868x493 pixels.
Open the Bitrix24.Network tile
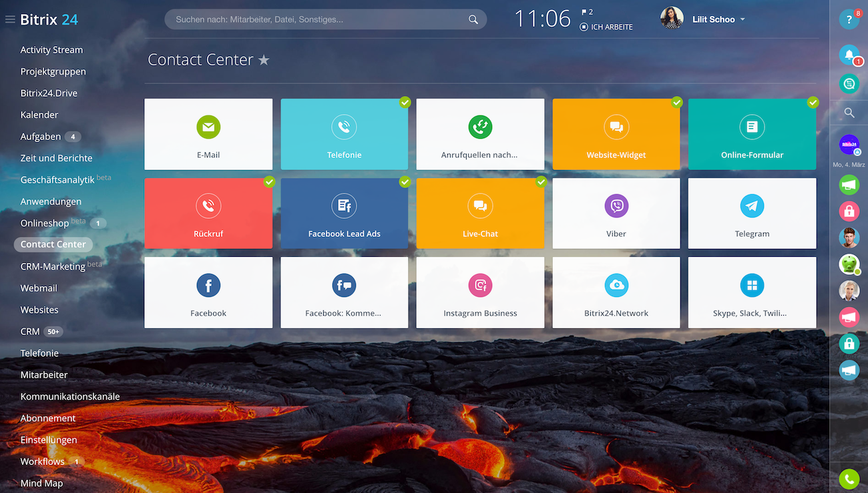pos(616,293)
